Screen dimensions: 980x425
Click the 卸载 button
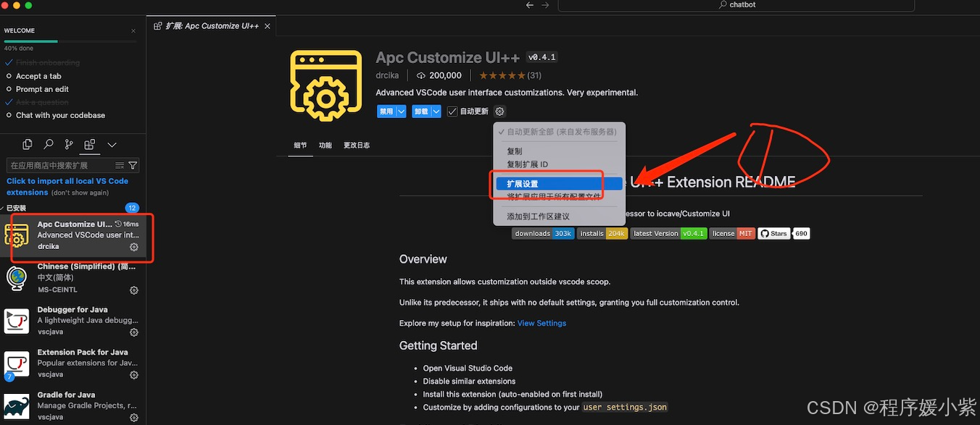pos(421,111)
